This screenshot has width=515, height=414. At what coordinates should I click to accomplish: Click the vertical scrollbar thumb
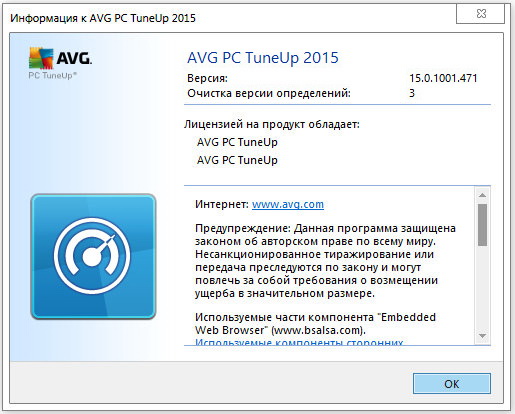click(x=482, y=225)
